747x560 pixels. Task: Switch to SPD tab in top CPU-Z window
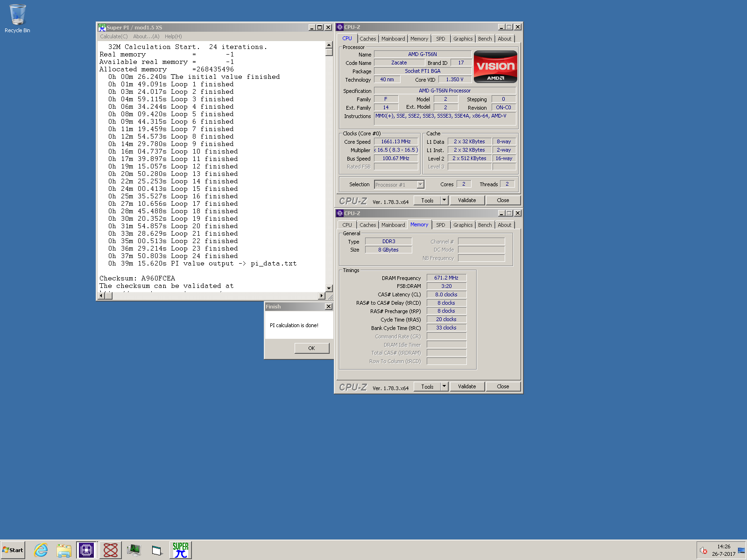pyautogui.click(x=441, y=39)
